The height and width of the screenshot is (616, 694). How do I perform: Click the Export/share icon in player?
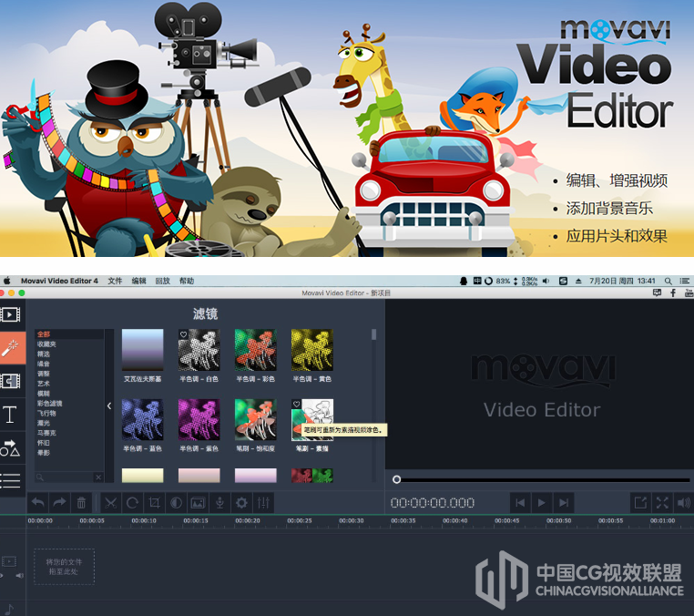[640, 503]
